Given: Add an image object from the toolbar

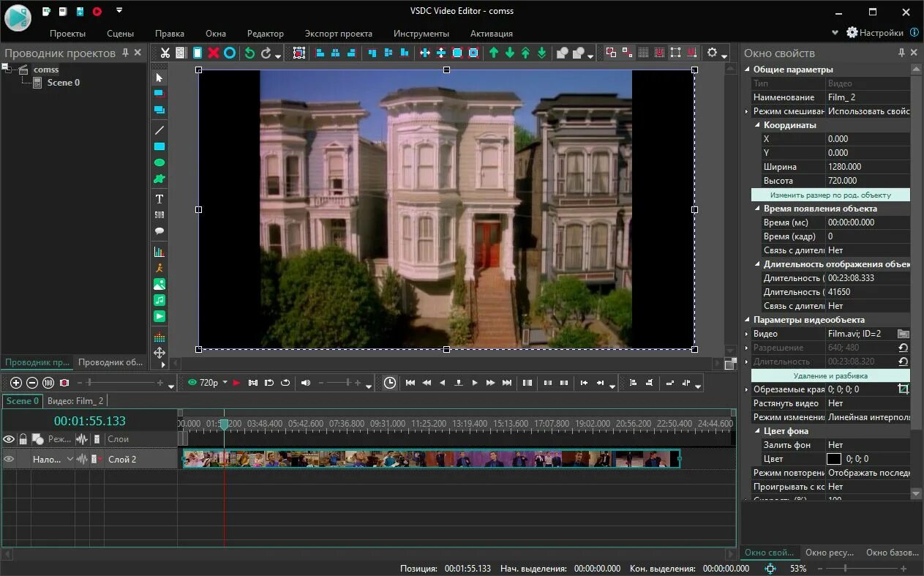Looking at the screenshot, I should 159,283.
